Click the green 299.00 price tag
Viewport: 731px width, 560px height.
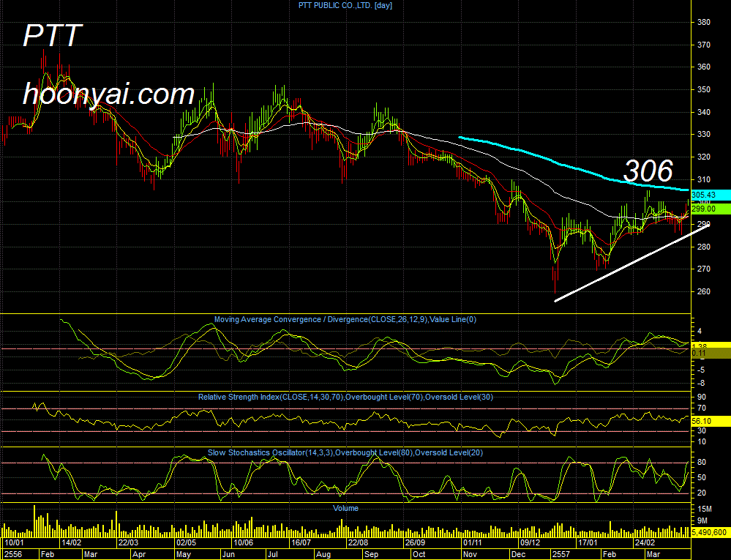coord(711,209)
